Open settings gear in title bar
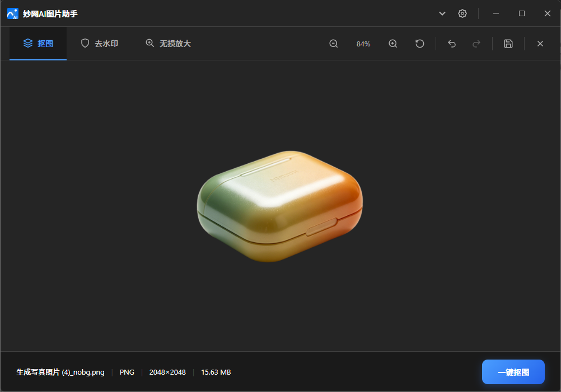 (x=462, y=13)
